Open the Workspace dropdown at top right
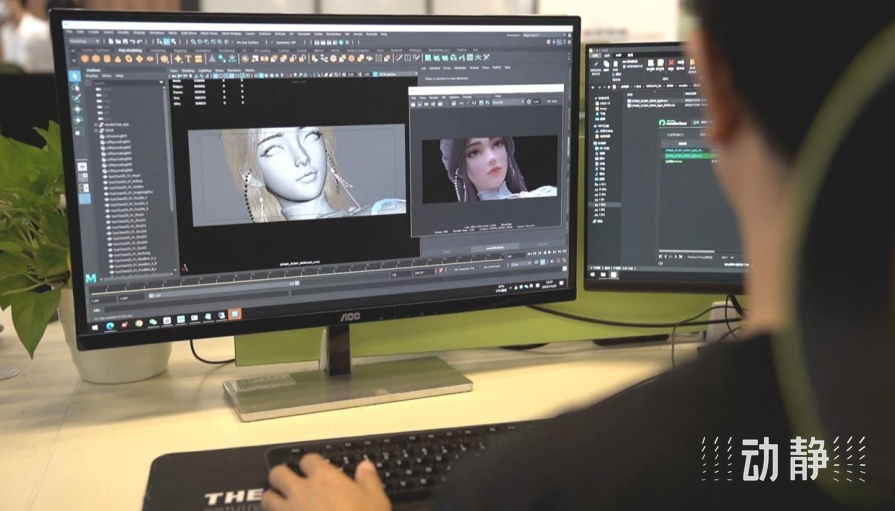 545,35
